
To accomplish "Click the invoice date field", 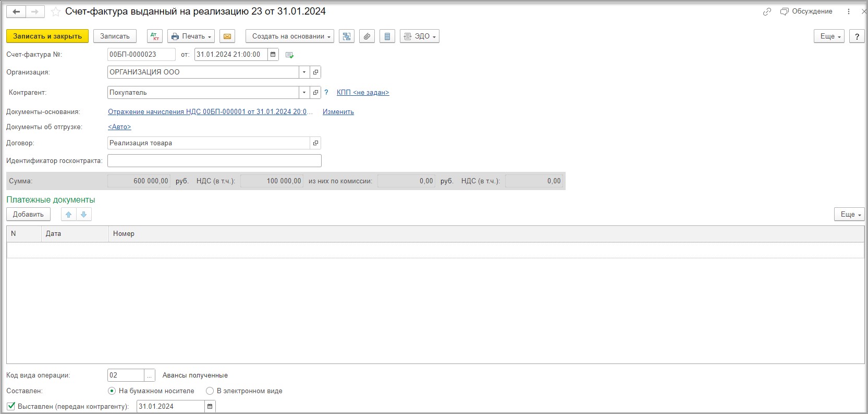I will click(231, 54).
